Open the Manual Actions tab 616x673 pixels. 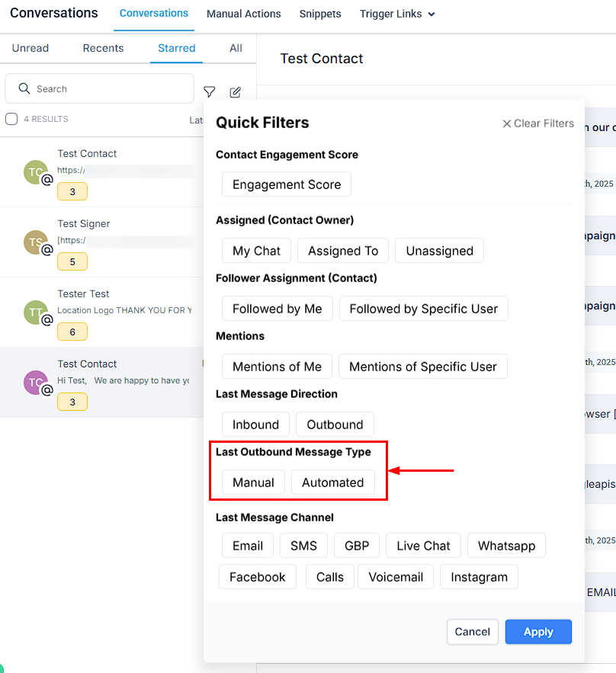pyautogui.click(x=243, y=14)
